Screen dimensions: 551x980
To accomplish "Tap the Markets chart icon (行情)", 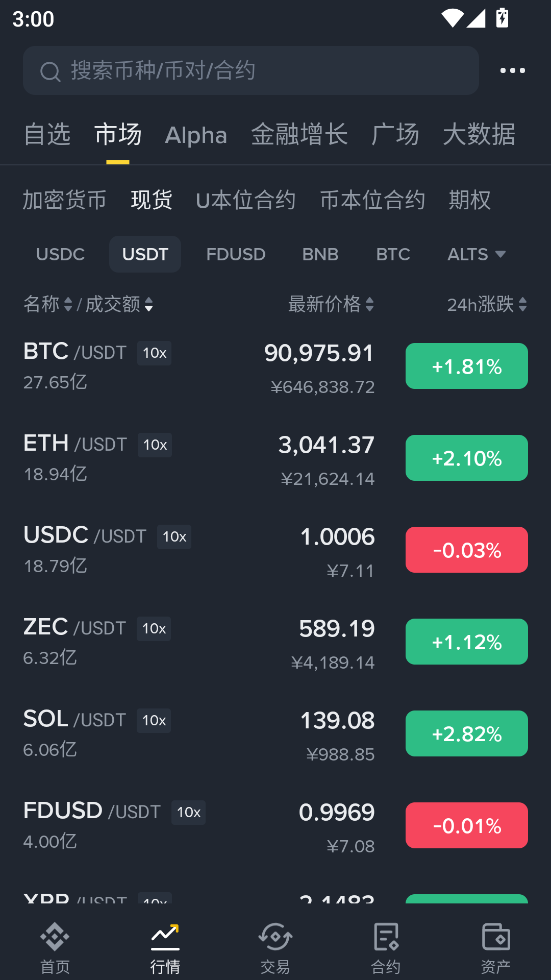I will (x=165, y=937).
